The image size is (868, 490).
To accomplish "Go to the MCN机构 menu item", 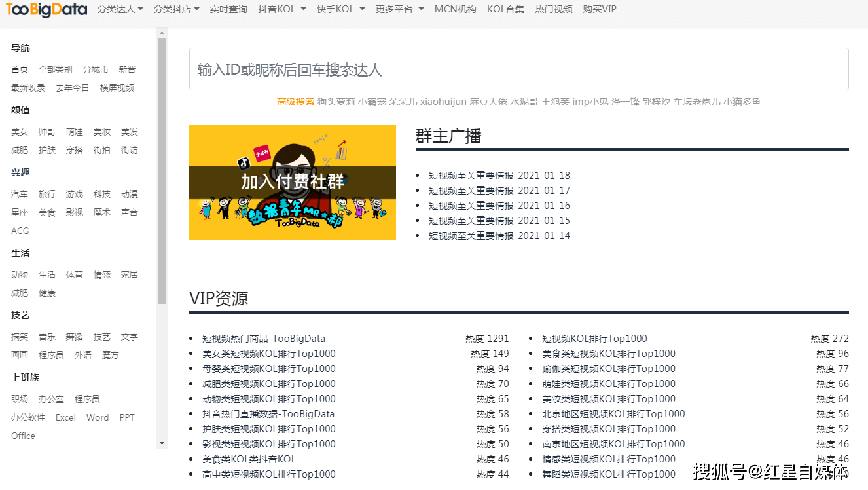I will click(x=456, y=9).
